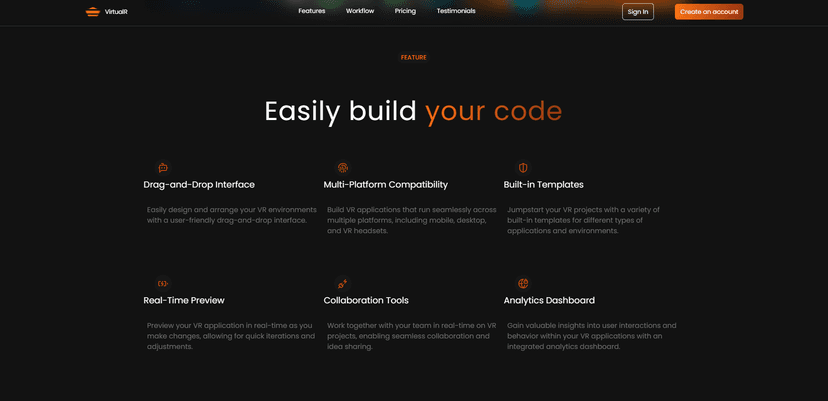Select the orange FEATURE label
Image resolution: width=828 pixels, height=401 pixels.
[x=414, y=57]
